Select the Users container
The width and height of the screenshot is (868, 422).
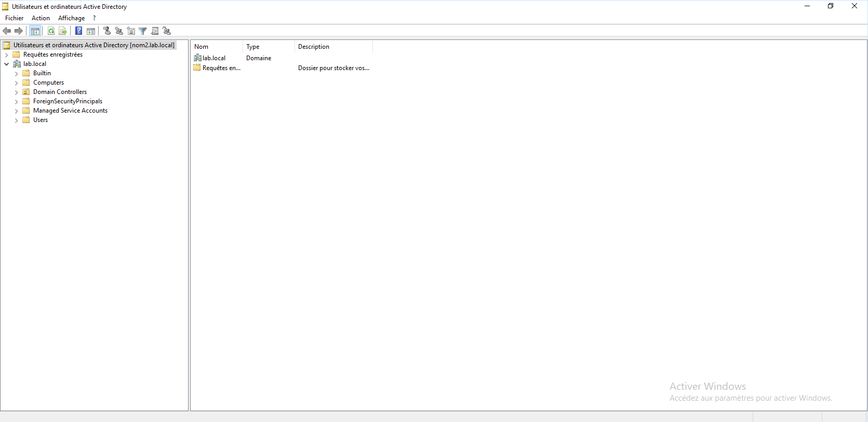(41, 120)
